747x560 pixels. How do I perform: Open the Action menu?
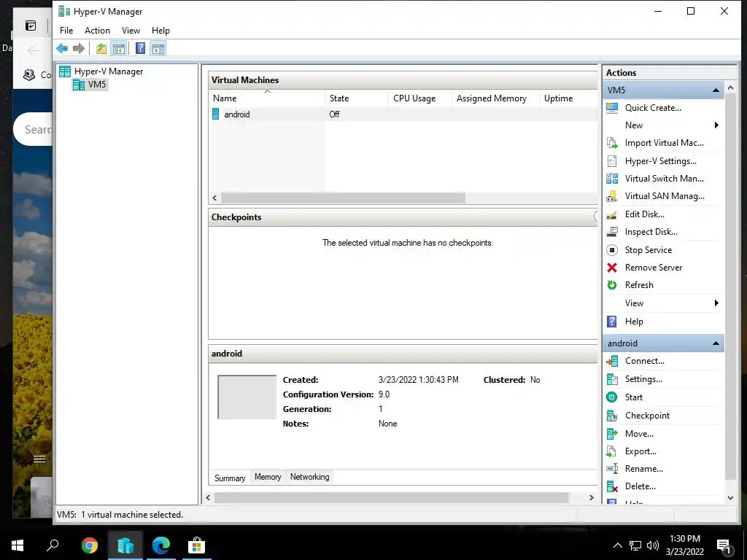(x=97, y=31)
